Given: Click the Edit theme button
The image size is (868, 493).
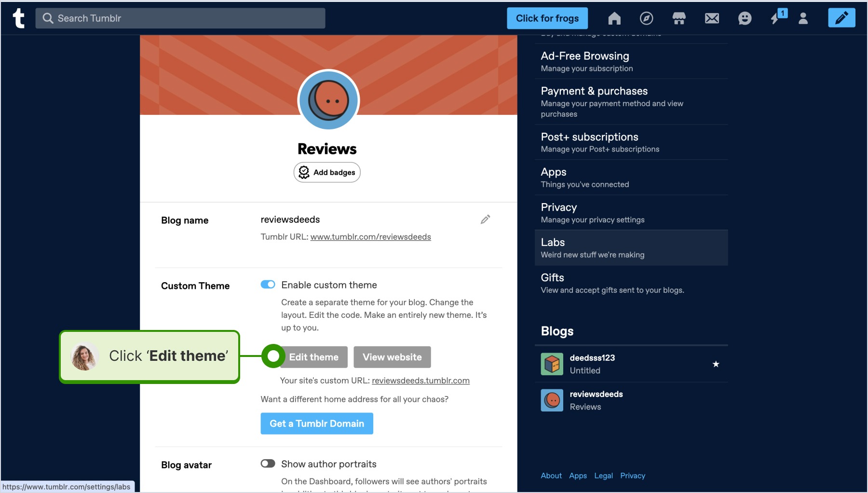Looking at the screenshot, I should click(x=313, y=357).
